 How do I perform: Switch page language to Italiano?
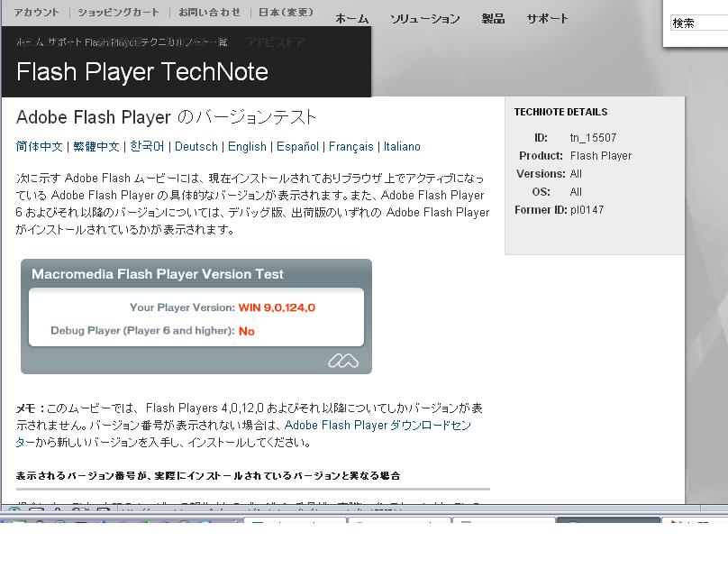pos(402,147)
